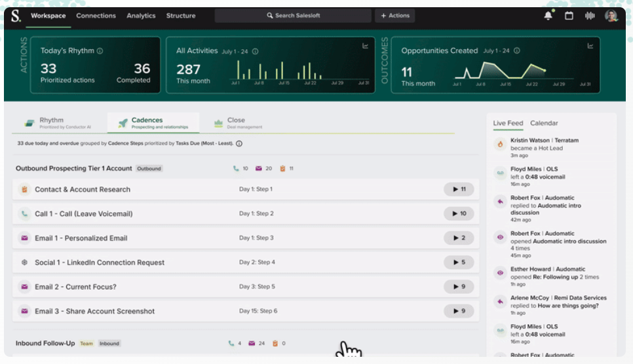The height and width of the screenshot is (364, 633).
Task: Click the envelope icon for Email 3 step
Action: [25, 311]
